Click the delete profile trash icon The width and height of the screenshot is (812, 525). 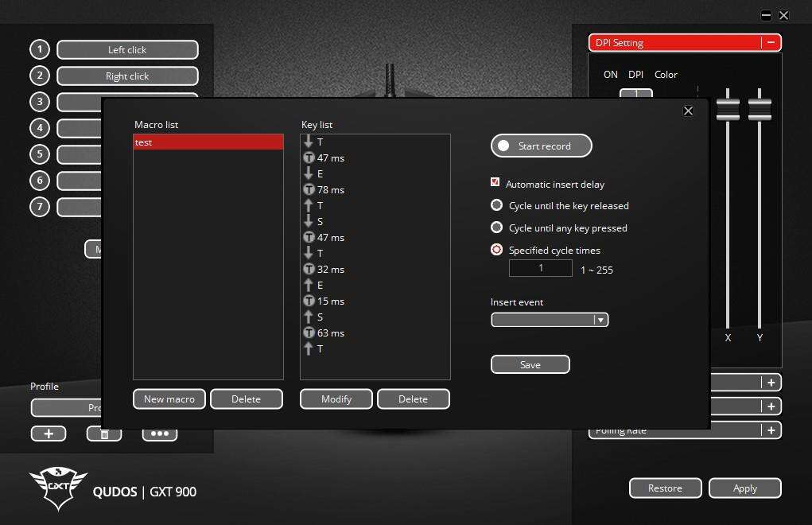click(x=104, y=434)
